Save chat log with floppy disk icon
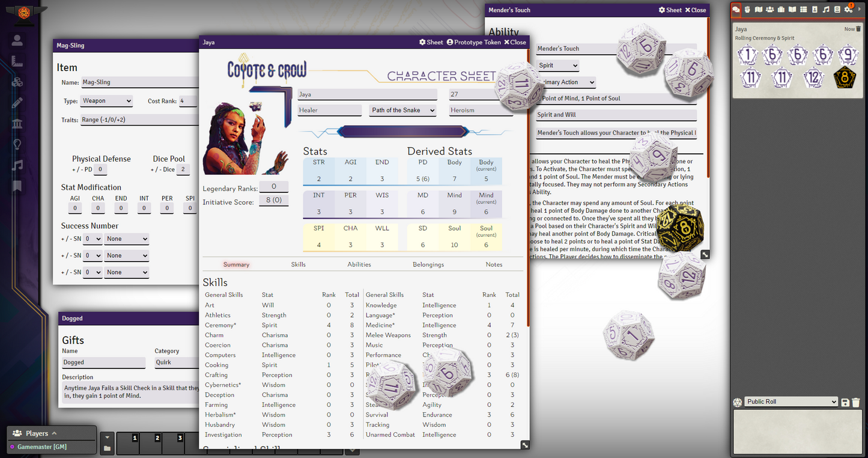 click(x=845, y=402)
